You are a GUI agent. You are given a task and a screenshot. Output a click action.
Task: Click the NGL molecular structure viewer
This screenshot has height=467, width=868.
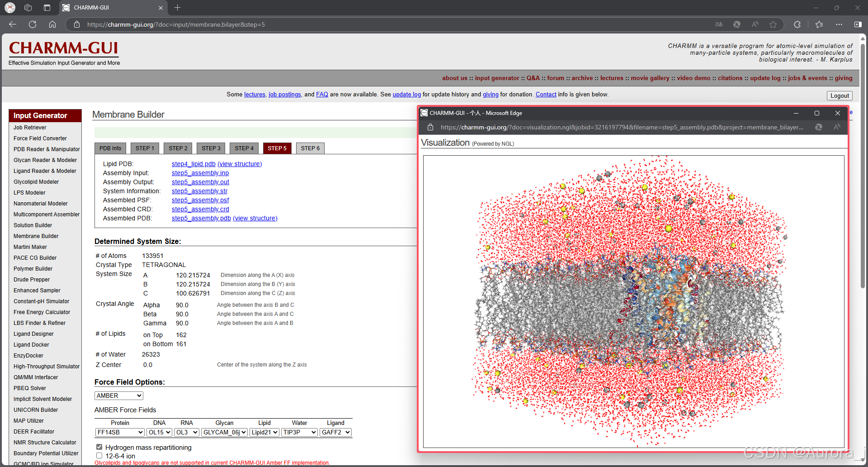[x=633, y=301]
